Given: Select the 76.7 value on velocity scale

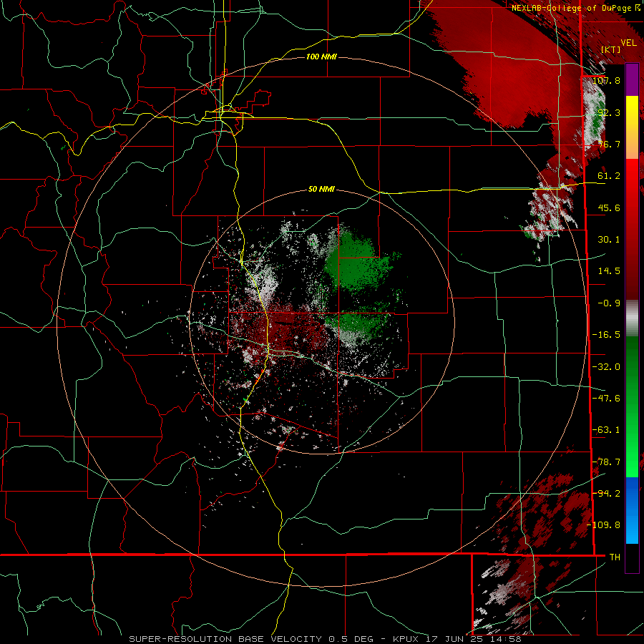Looking at the screenshot, I should pos(609,144).
